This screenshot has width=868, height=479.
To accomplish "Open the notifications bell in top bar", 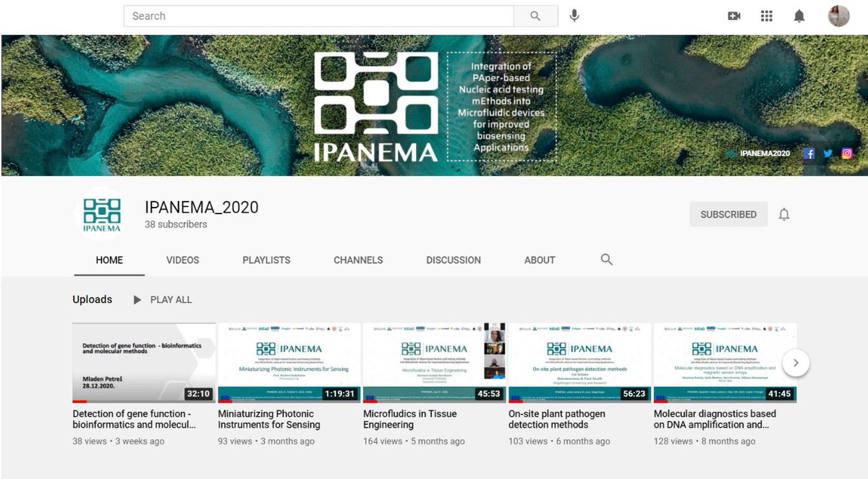I will click(x=799, y=16).
